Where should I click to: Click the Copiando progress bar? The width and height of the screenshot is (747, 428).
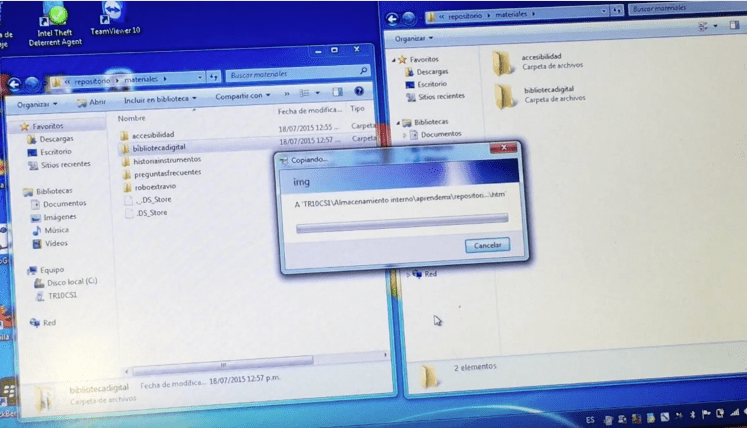click(x=402, y=223)
